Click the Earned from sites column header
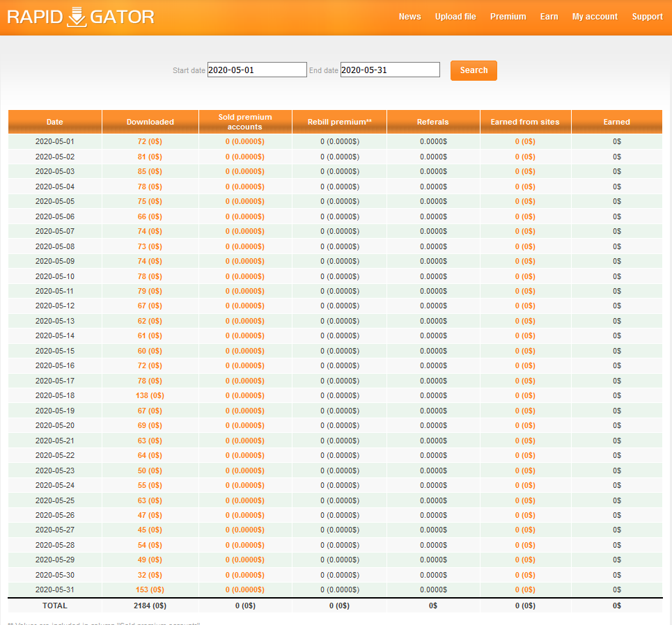672x625 pixels. click(x=525, y=122)
